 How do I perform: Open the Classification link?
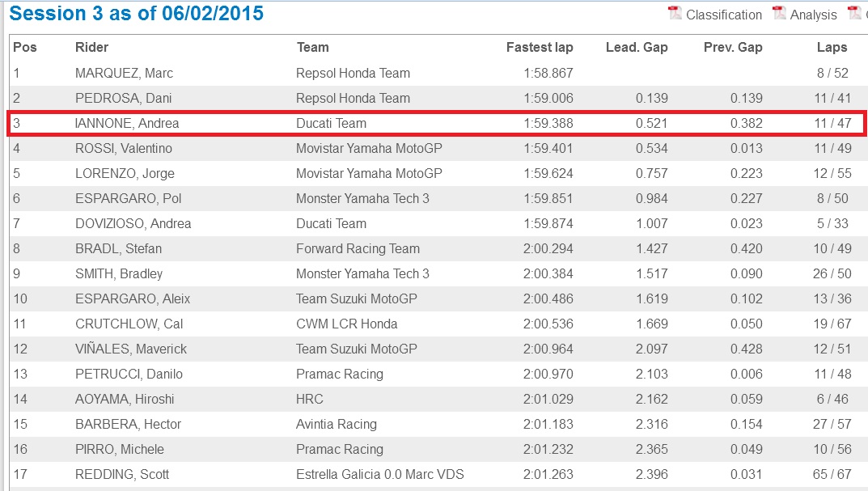point(723,15)
